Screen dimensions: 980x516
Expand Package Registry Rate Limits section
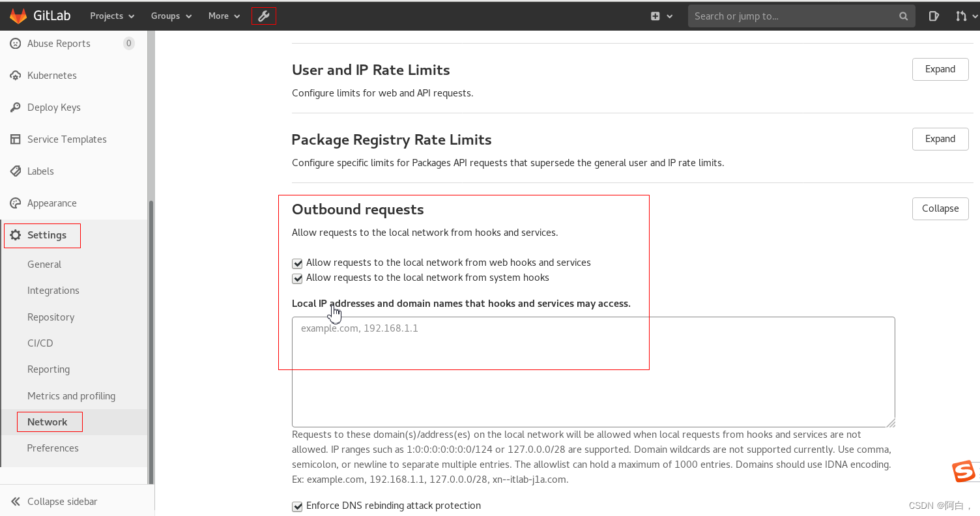940,139
